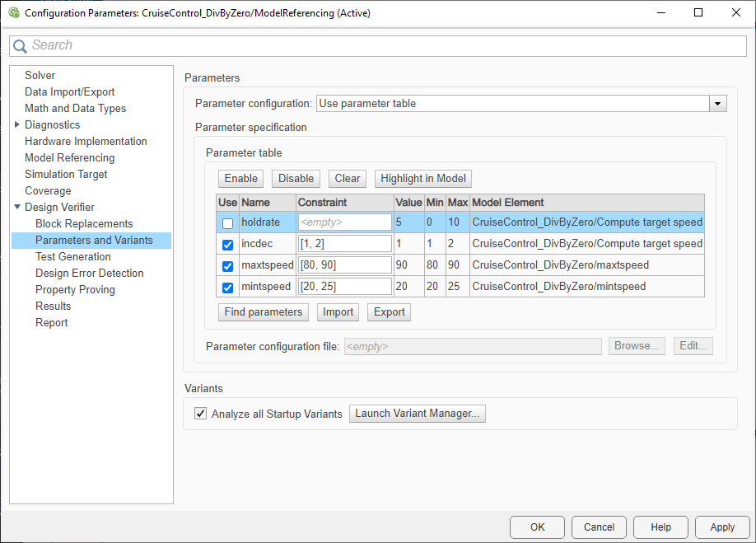Image resolution: width=756 pixels, height=543 pixels.
Task: Click the Apply button
Action: tap(722, 527)
